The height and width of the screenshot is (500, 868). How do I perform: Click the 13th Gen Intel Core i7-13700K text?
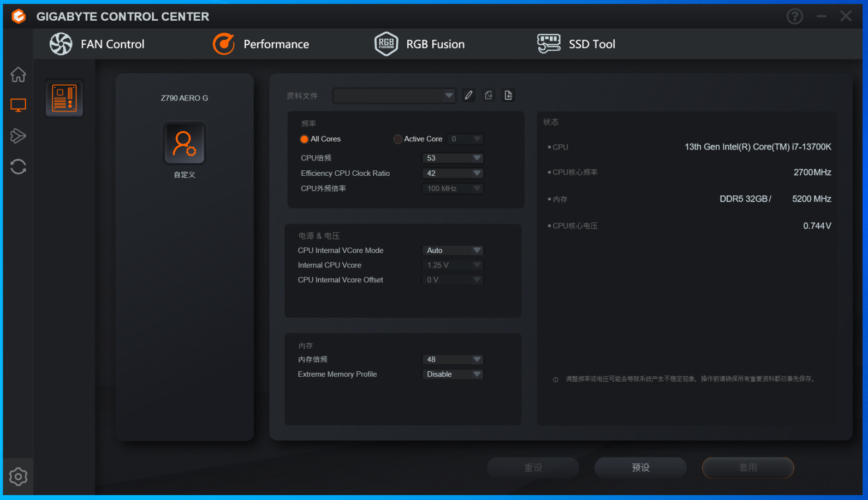(758, 147)
